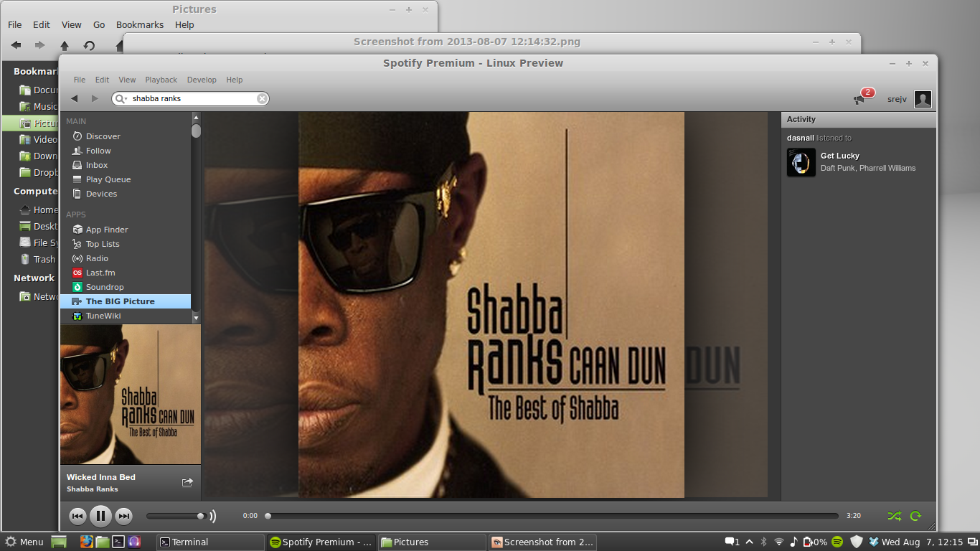Open notifications showing 2 unread
This screenshot has width=980, height=551.
[863, 97]
